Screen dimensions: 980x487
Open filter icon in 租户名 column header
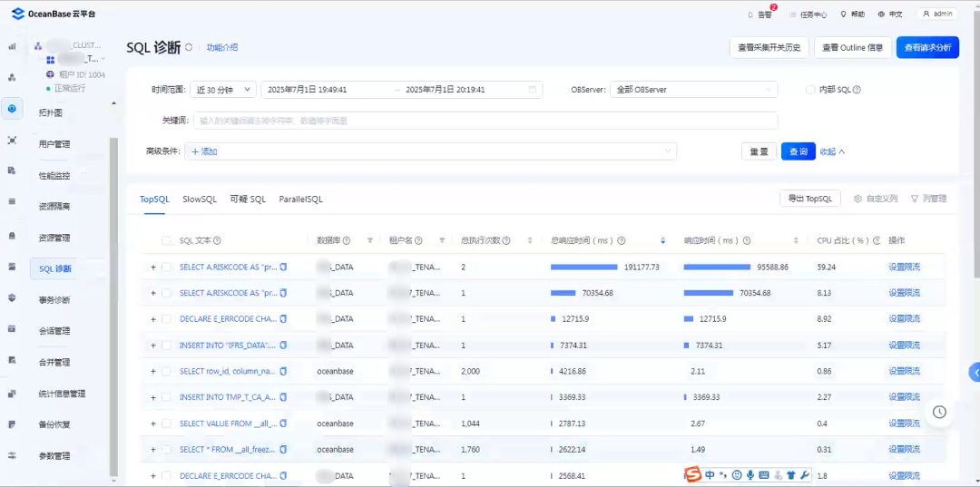(442, 240)
